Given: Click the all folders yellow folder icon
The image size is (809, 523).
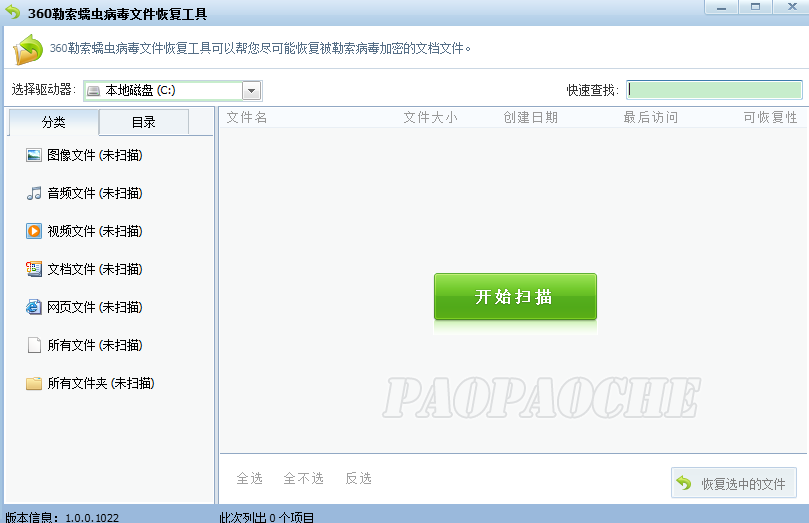Looking at the screenshot, I should tap(34, 383).
